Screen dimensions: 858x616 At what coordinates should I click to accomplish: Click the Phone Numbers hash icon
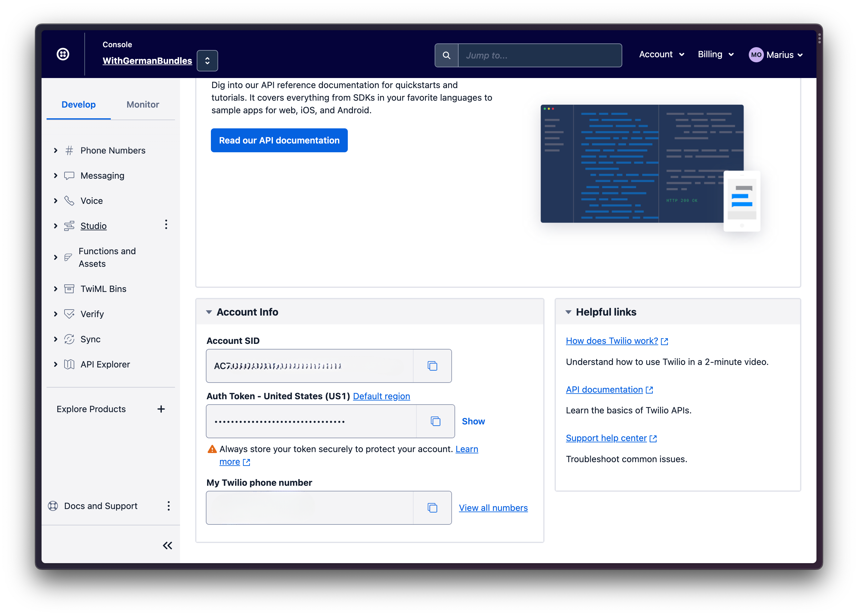[x=69, y=150]
